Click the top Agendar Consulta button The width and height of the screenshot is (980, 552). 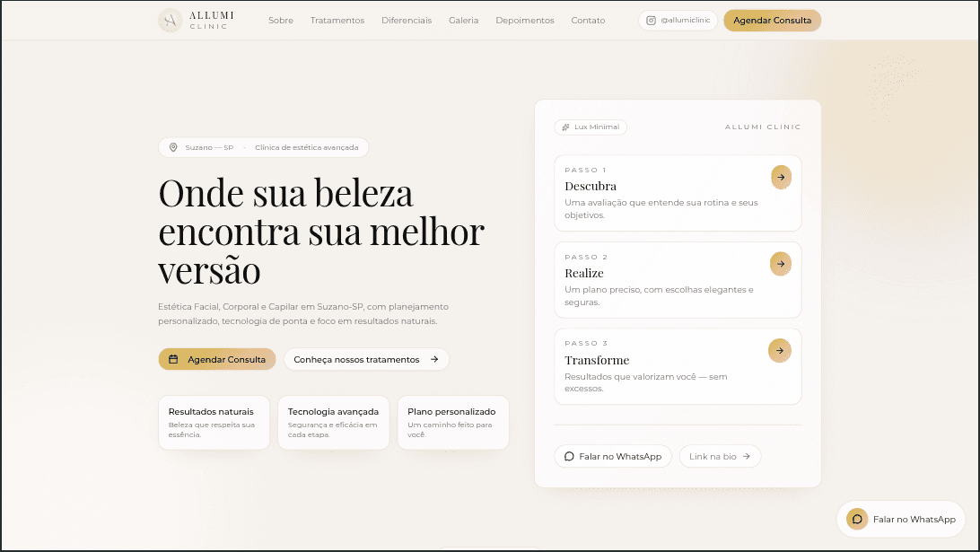click(x=772, y=19)
